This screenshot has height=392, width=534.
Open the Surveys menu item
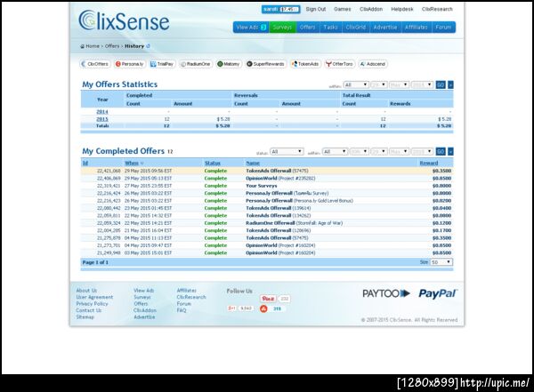pyautogui.click(x=282, y=28)
